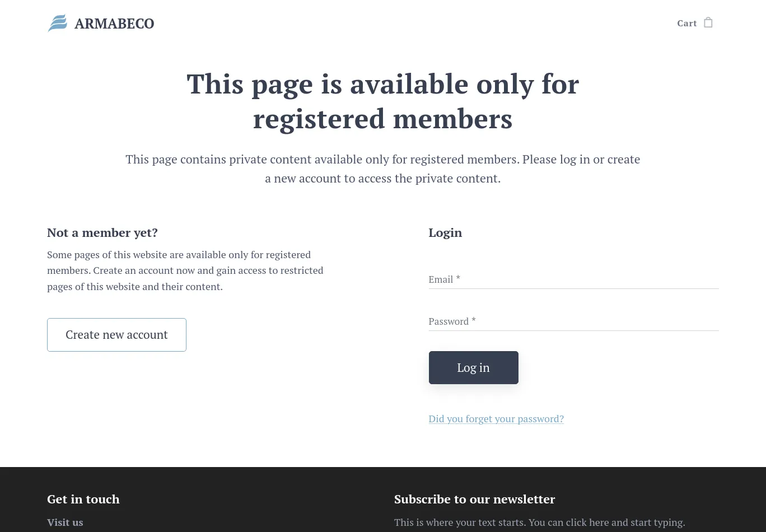The width and height of the screenshot is (766, 532).
Task: Open the shopping bag cart icon
Action: coord(708,22)
